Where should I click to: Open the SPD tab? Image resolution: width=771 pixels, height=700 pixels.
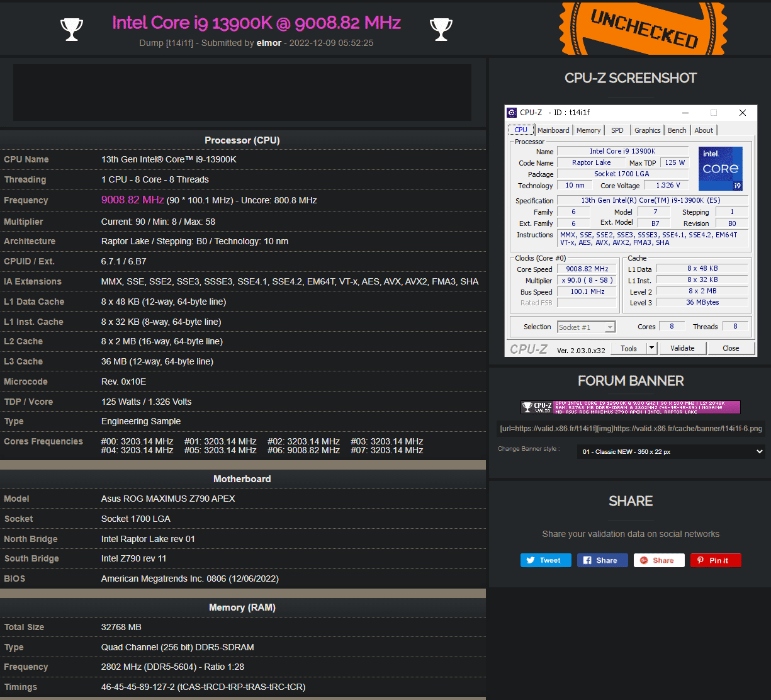click(617, 130)
